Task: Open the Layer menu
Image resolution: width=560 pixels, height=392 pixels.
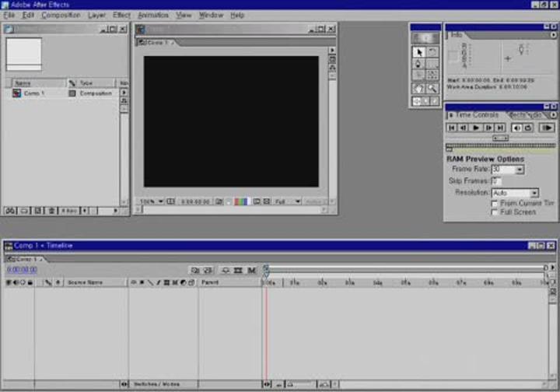Action: click(96, 15)
